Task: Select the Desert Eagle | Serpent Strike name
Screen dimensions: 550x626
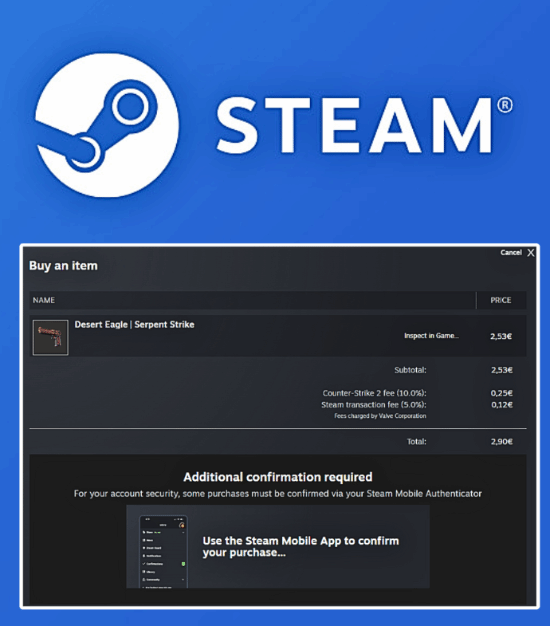Action: click(x=135, y=324)
